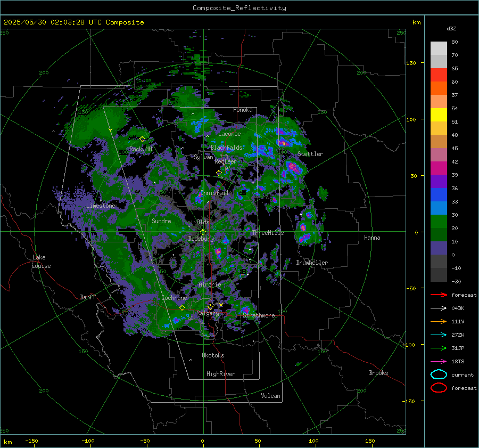Click the 57 label on dBZ scale
The width and height of the screenshot is (479, 448).
click(x=455, y=95)
